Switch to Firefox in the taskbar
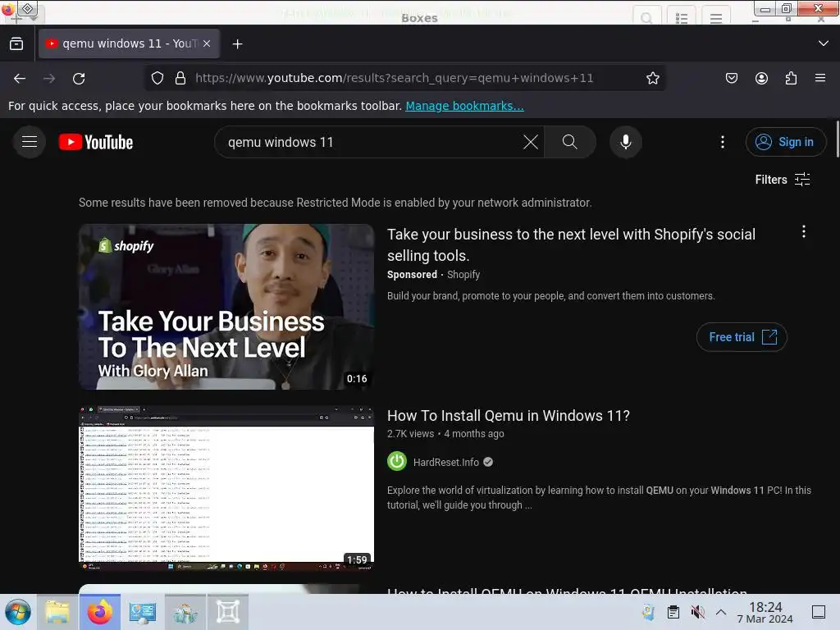840x630 pixels. tap(100, 612)
